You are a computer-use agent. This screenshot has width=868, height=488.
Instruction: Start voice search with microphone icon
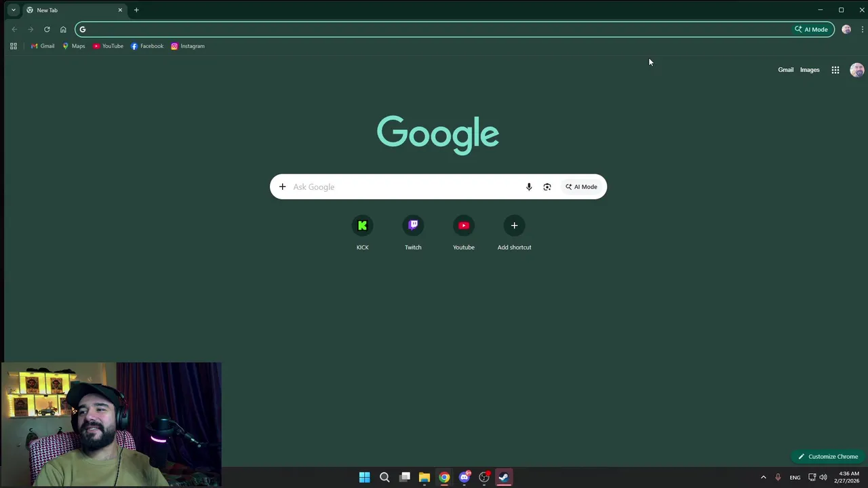tap(529, 187)
